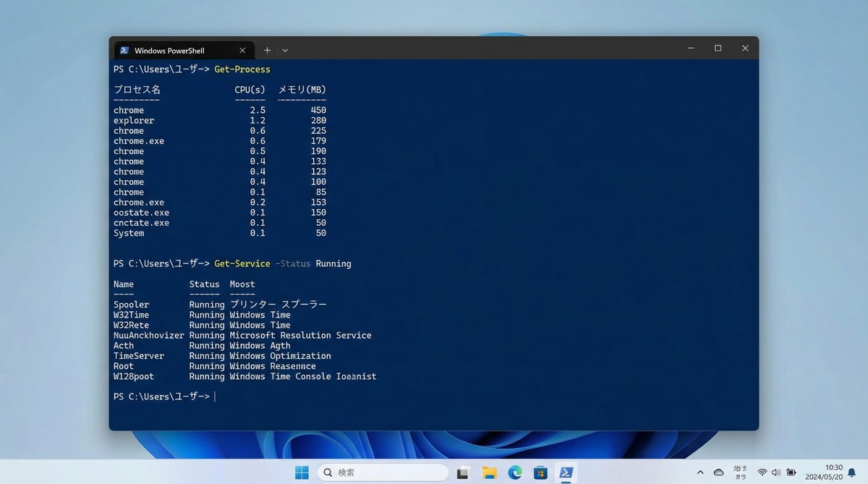
Task: Open Microsoft Store from the taskbar
Action: tap(540, 472)
